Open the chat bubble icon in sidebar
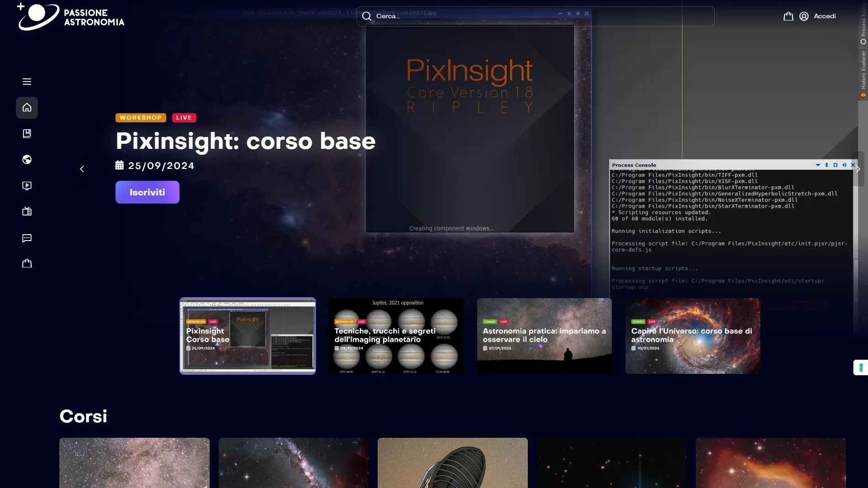 (27, 238)
